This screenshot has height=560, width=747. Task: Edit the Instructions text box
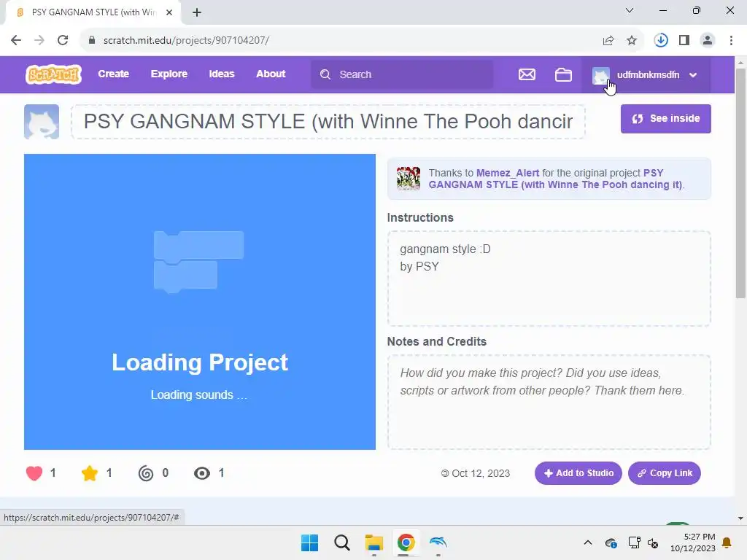(549, 279)
